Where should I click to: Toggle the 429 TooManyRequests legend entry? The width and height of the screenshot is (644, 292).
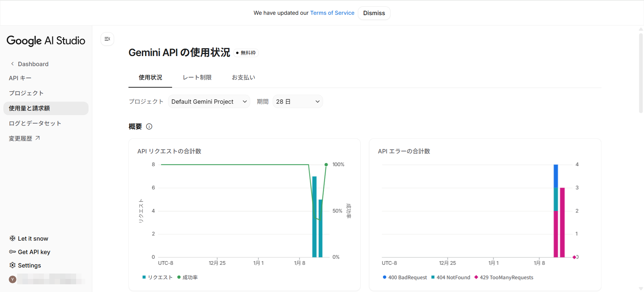(504, 277)
